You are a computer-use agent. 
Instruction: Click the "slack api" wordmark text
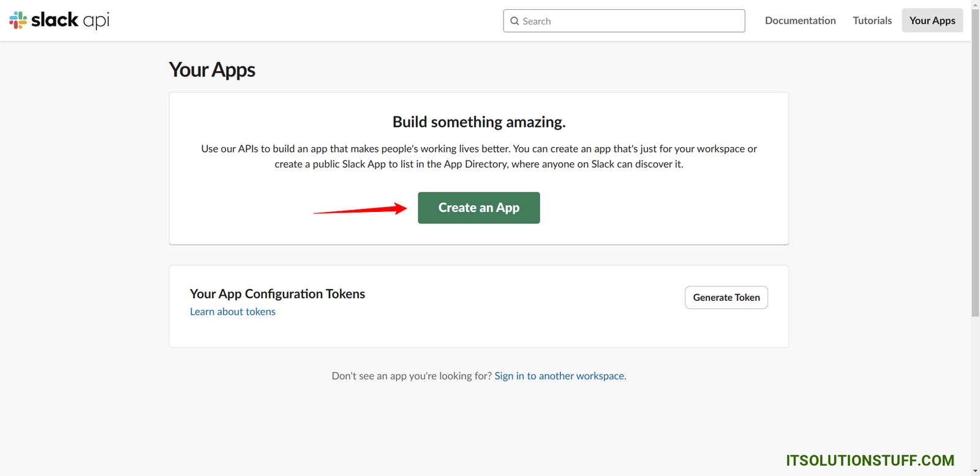click(x=70, y=20)
